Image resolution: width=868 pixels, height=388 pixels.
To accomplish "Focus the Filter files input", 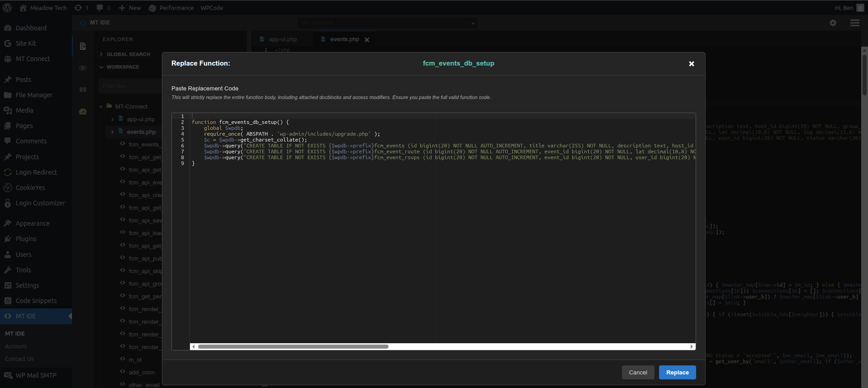I will pyautogui.click(x=130, y=86).
